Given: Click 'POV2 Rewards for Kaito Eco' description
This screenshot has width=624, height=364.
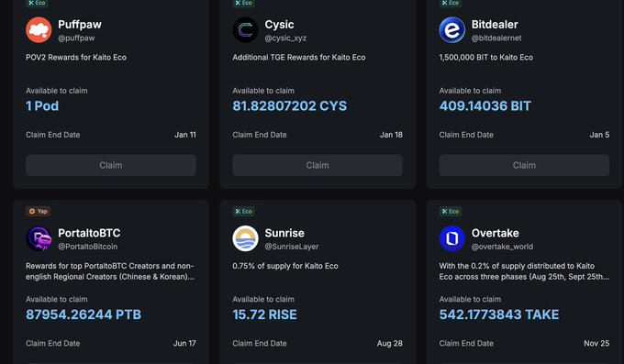Looking at the screenshot, I should [x=76, y=57].
